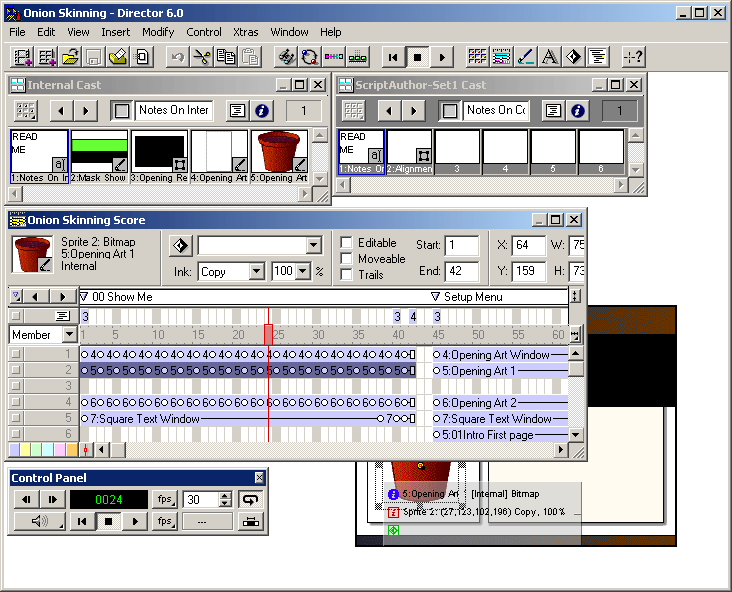Toggle channel 4 visibility button in Score

16,402
